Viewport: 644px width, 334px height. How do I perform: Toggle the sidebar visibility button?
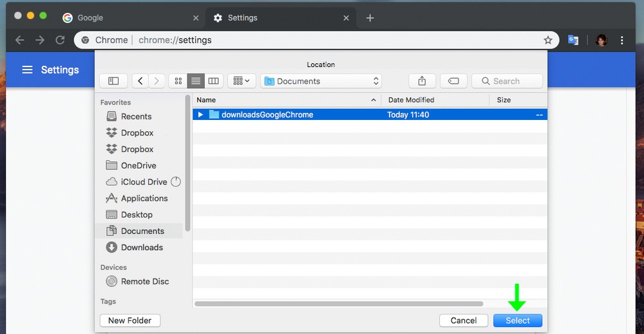pos(113,81)
